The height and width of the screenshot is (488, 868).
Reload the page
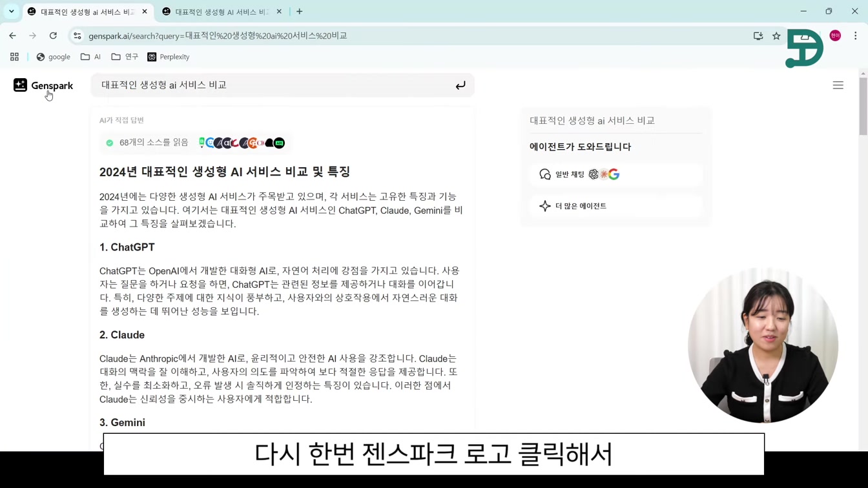pos(53,36)
